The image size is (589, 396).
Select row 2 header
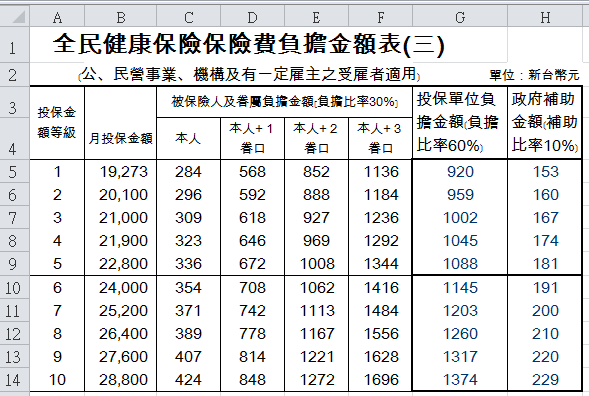pyautogui.click(x=15, y=74)
